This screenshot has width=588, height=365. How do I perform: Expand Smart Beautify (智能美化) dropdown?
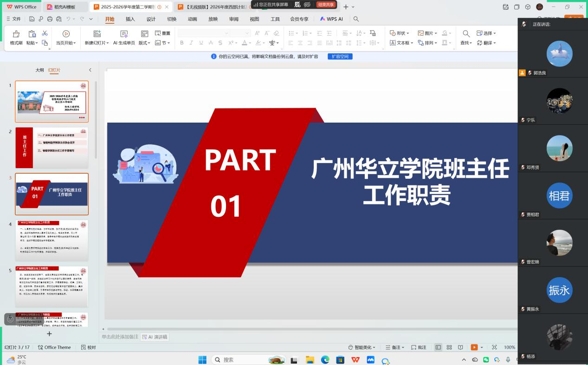pyautogui.click(x=362, y=347)
